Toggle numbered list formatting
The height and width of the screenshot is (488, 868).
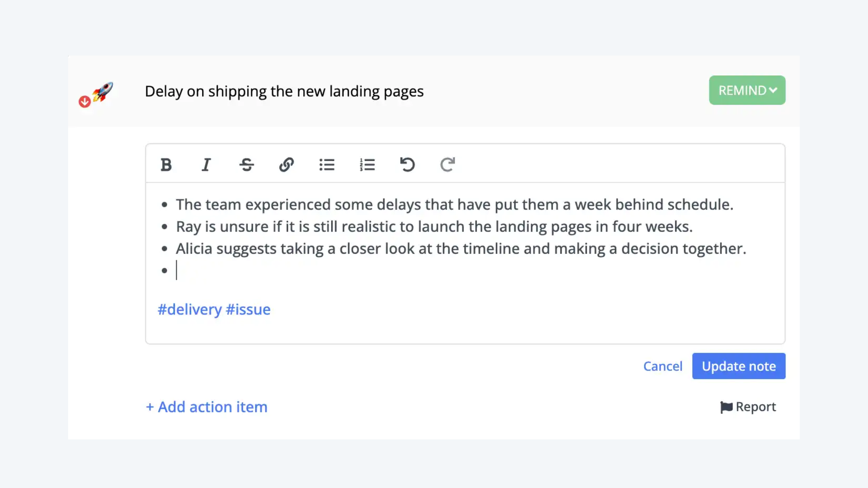pos(367,165)
